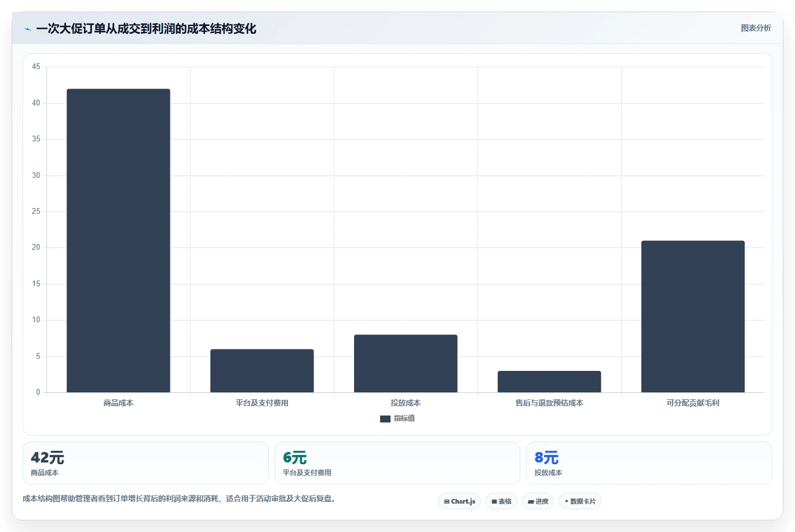Viewport: 795px width, 532px height.
Task: Click the lightning icon beside the title
Action: pyautogui.click(x=27, y=29)
